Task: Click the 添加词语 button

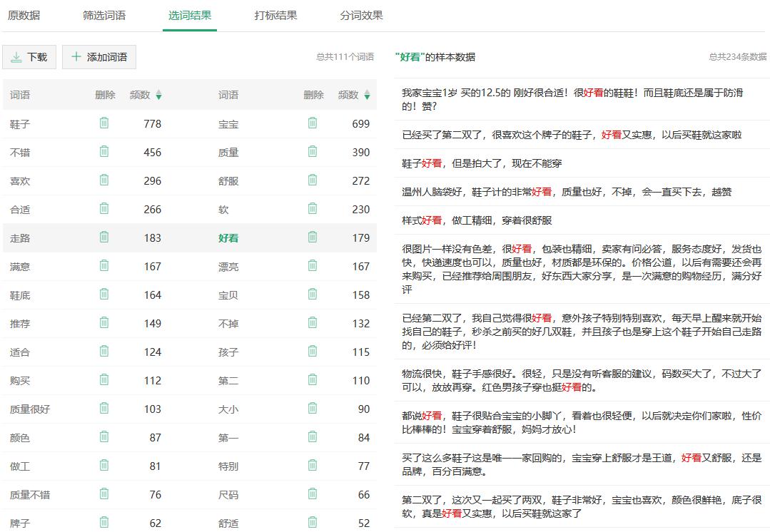Action: 98,57
